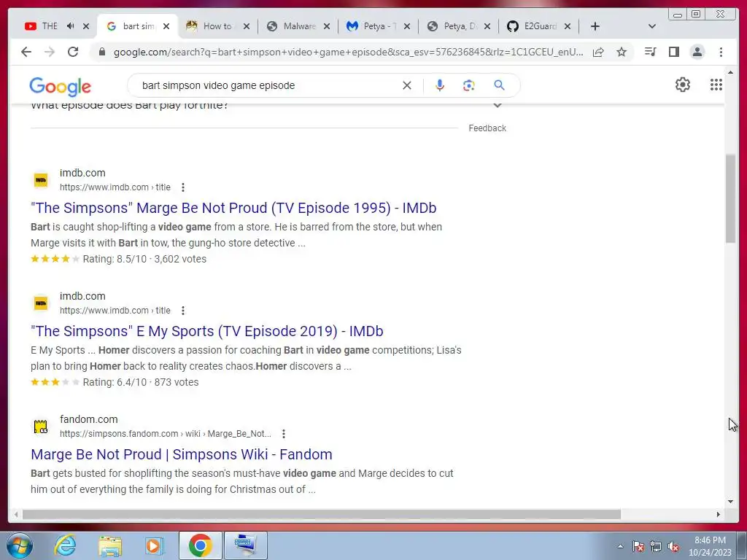747x560 pixels.
Task: Open Windows Media Player from taskbar
Action: [x=155, y=545]
